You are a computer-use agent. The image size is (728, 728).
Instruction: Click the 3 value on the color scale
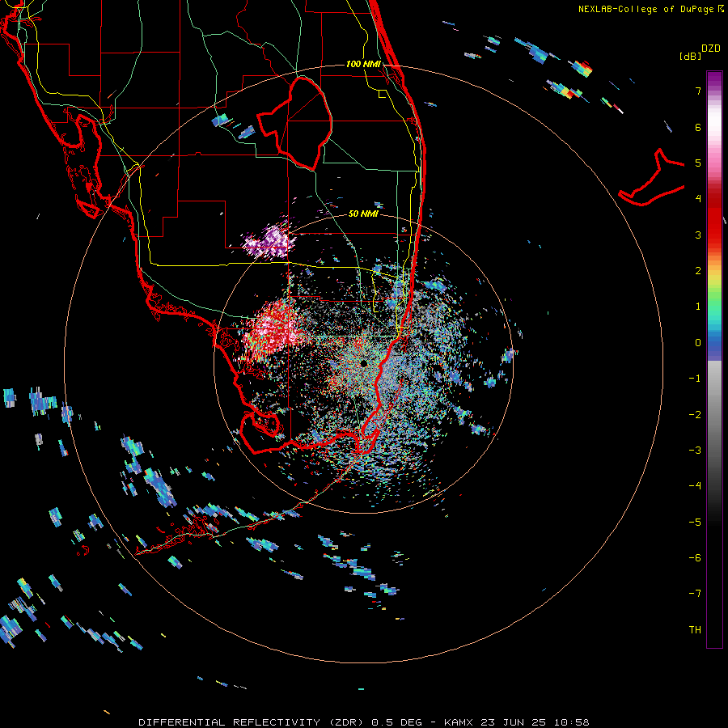point(698,235)
